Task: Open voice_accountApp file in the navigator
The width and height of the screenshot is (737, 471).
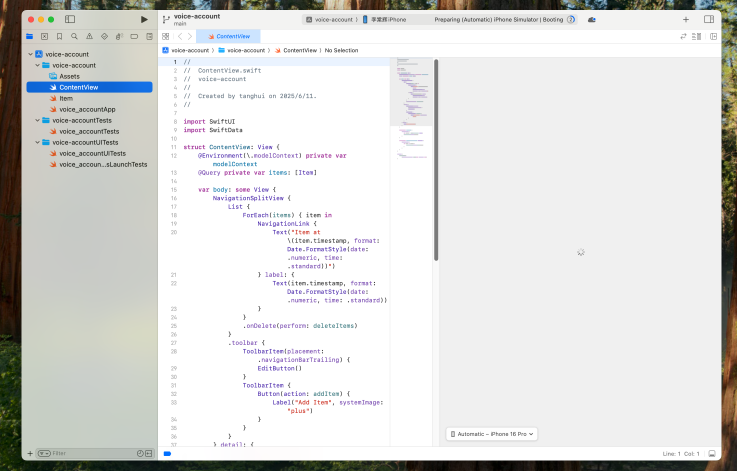Action: click(87, 109)
